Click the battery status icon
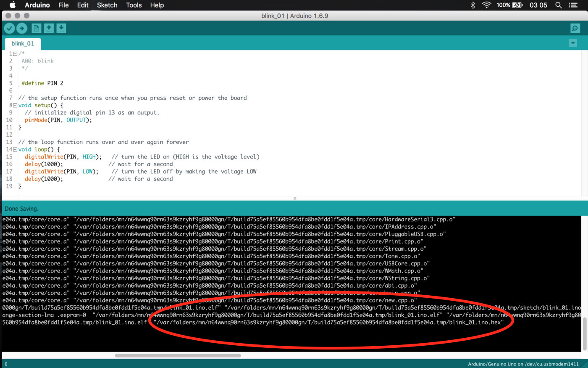This screenshot has height=368, width=588. tap(517, 5)
